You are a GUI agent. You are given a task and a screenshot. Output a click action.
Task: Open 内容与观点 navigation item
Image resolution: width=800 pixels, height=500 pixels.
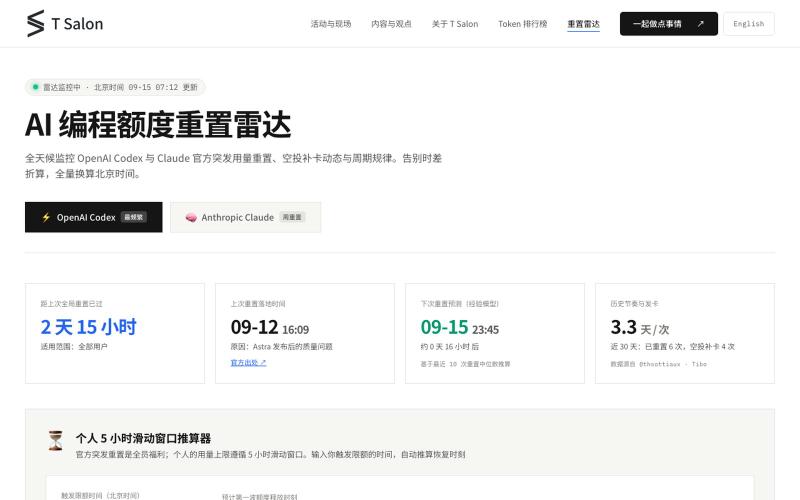[391, 24]
